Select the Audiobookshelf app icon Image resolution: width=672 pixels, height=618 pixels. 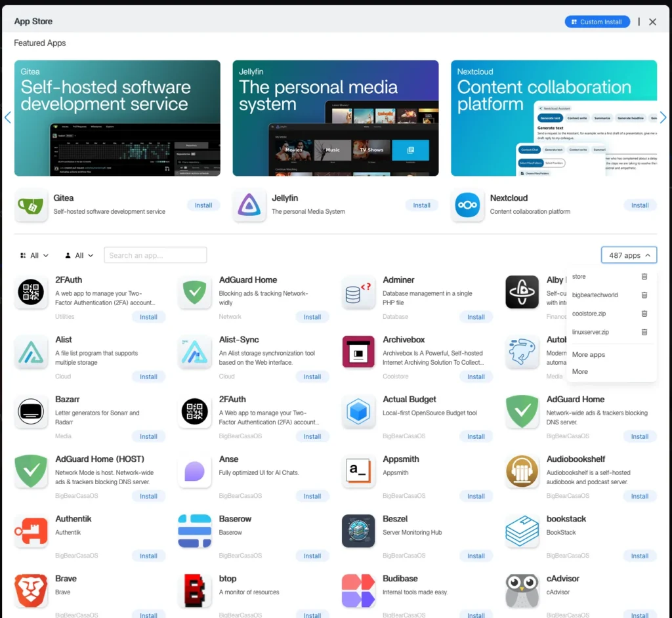pos(522,472)
